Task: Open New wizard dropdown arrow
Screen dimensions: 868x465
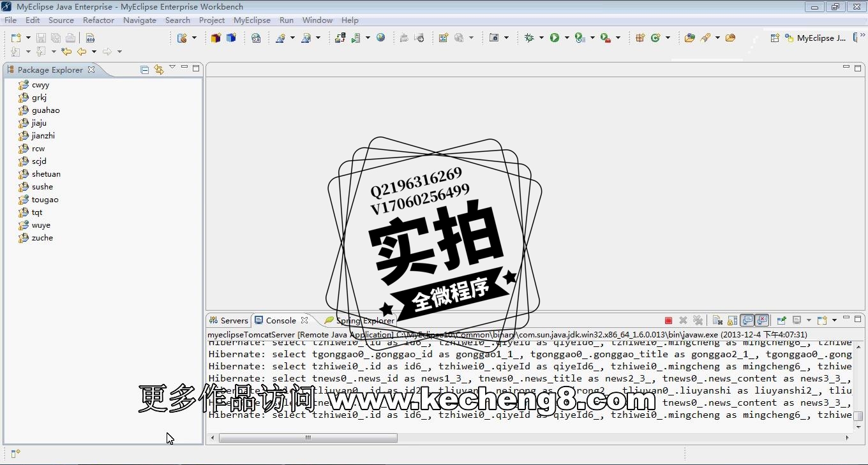Action: (x=28, y=38)
